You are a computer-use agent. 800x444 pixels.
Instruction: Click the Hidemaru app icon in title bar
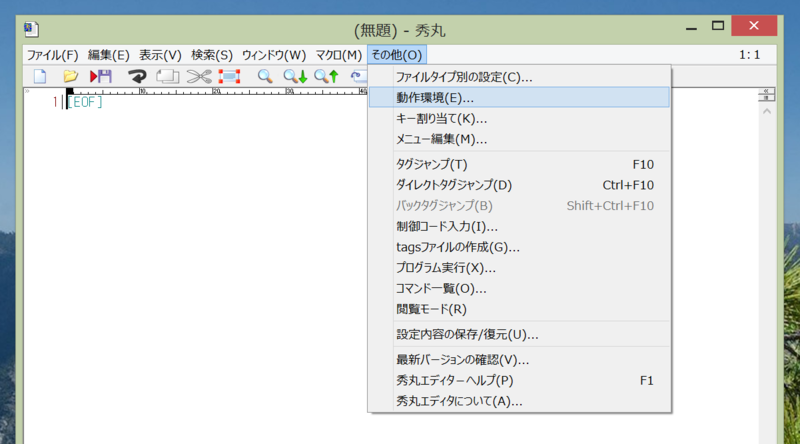(31, 29)
